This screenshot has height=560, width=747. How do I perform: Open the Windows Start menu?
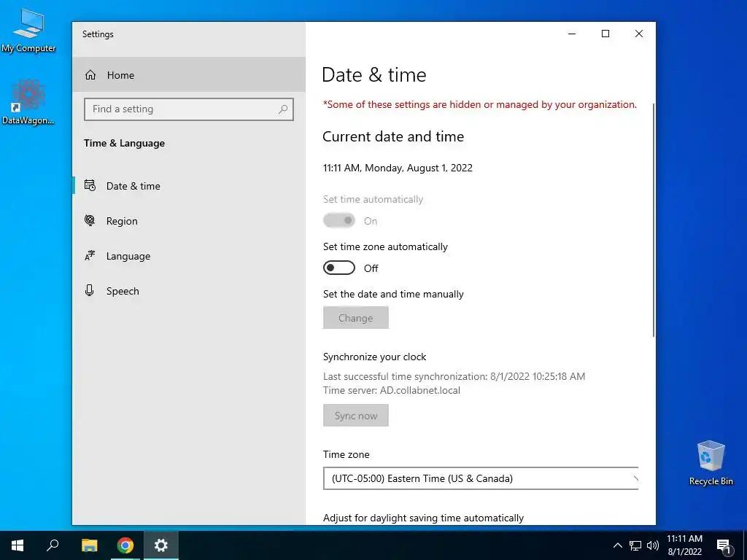(18, 545)
